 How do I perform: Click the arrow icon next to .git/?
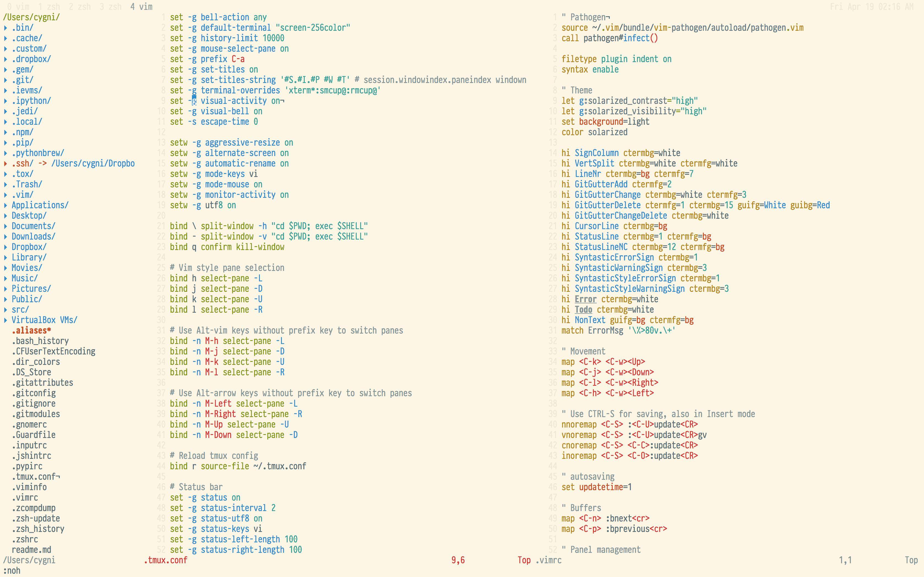click(6, 80)
